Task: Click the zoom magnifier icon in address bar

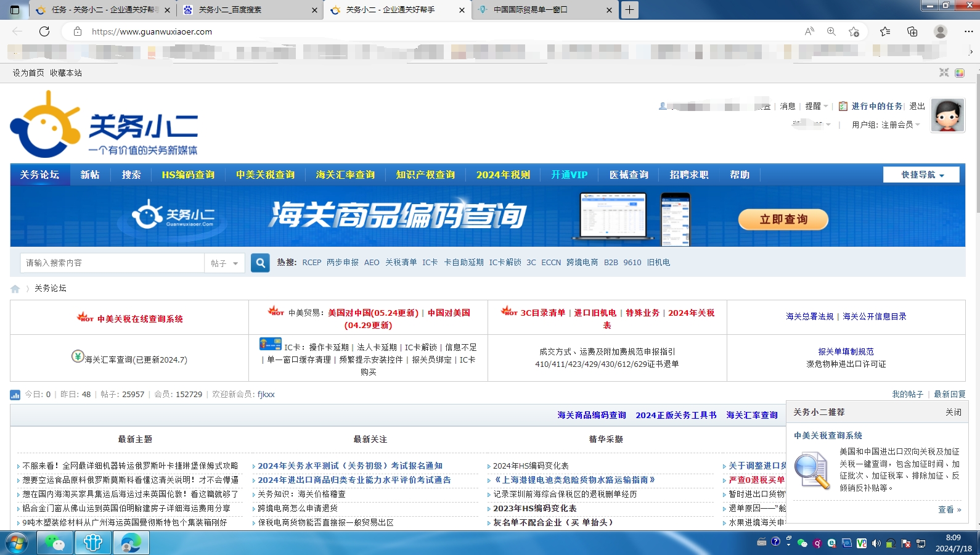Action: 831,31
